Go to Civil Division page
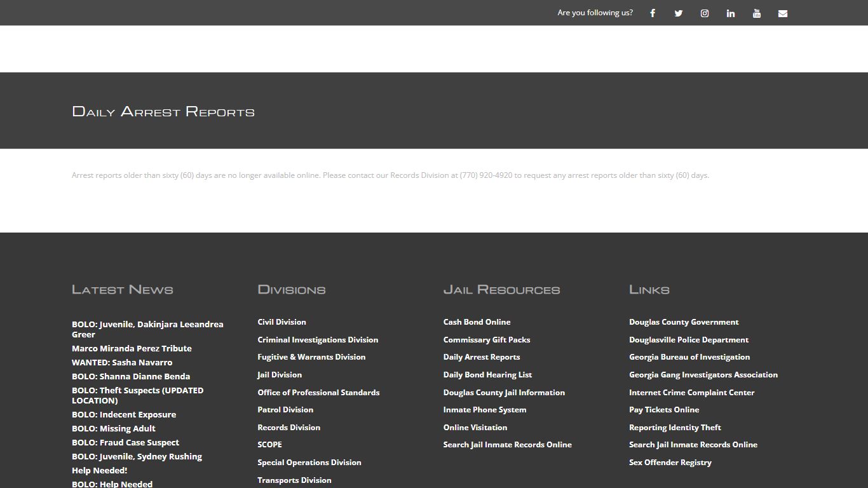The height and width of the screenshot is (488, 868). [x=281, y=322]
